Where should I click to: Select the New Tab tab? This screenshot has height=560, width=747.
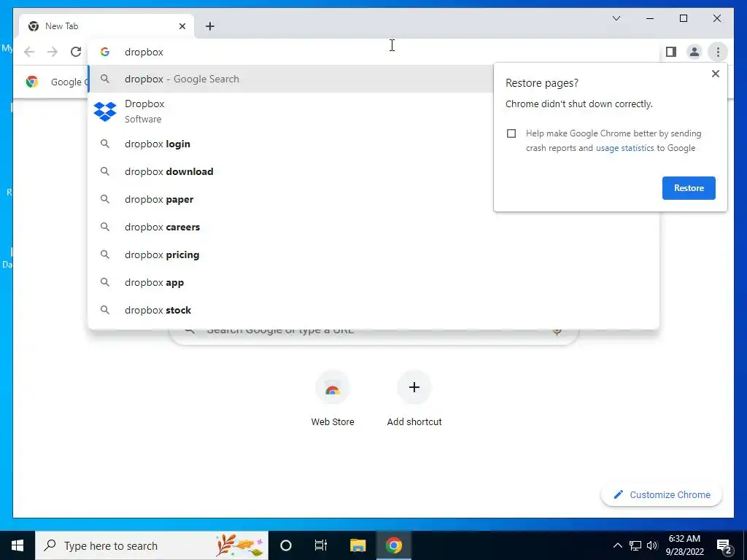pyautogui.click(x=107, y=26)
